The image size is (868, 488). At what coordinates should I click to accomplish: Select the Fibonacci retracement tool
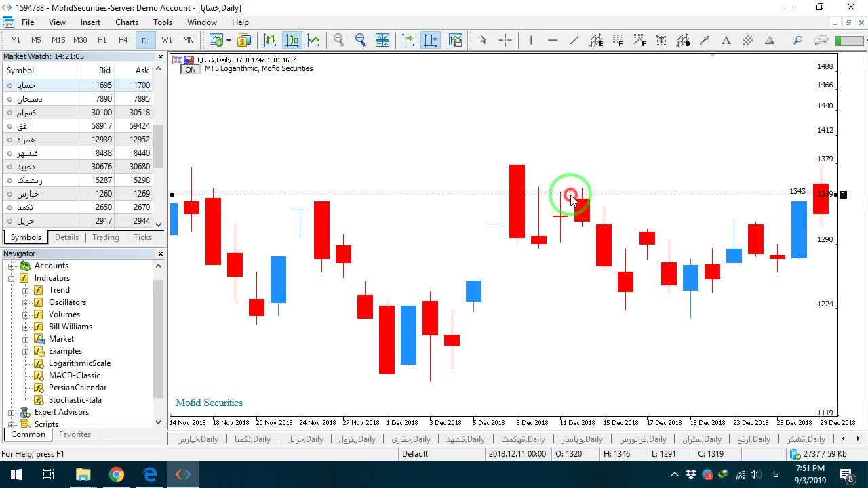tap(618, 40)
